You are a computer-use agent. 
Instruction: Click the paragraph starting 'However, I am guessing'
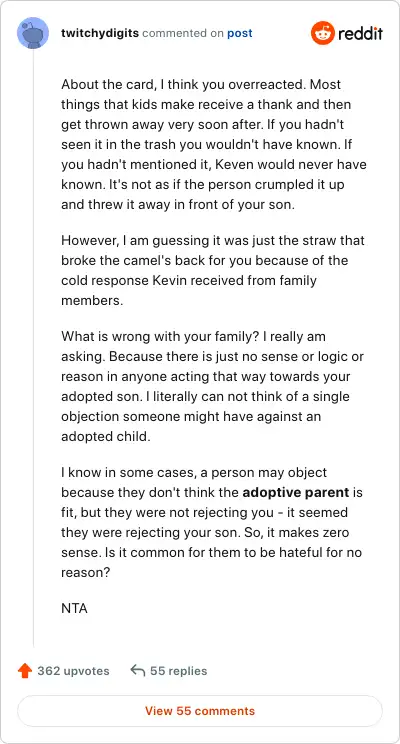tap(213, 270)
